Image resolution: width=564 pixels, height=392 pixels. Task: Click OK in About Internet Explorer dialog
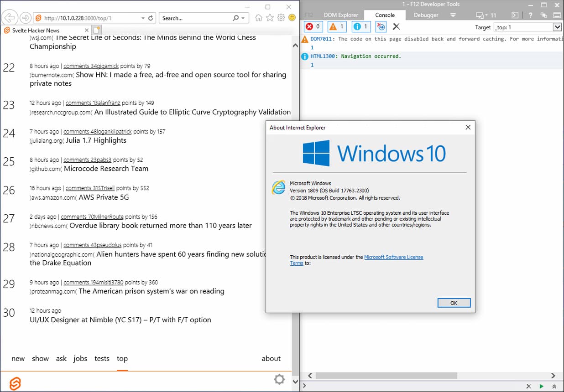(454, 303)
